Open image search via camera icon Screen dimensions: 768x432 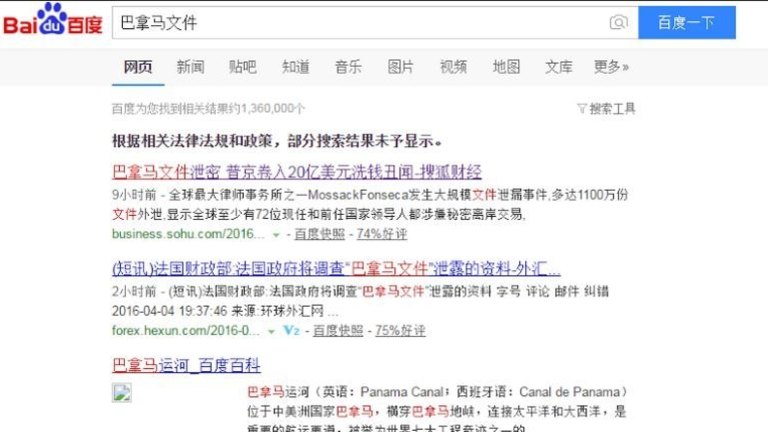(619, 23)
